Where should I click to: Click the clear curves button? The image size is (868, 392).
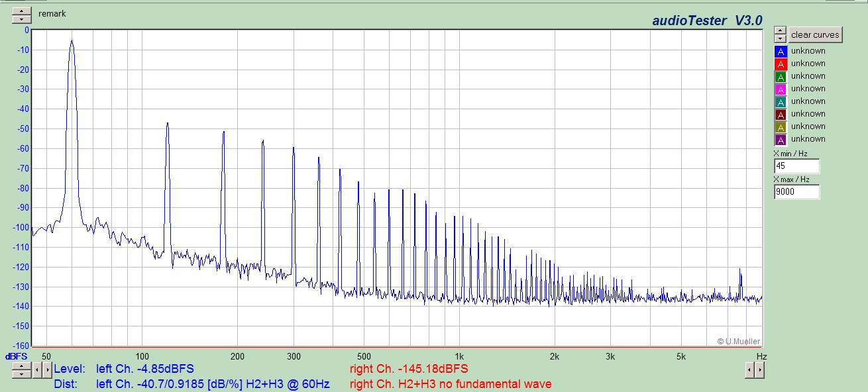[x=815, y=35]
